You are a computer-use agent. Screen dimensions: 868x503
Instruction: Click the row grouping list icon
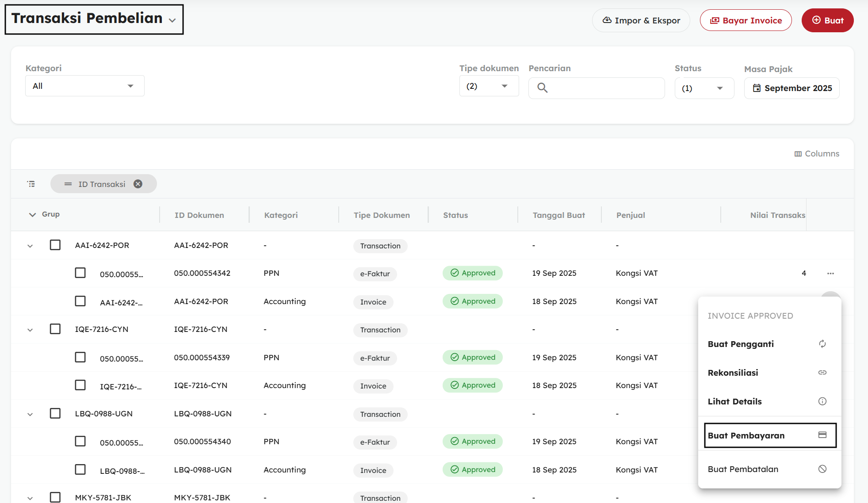coord(31,184)
